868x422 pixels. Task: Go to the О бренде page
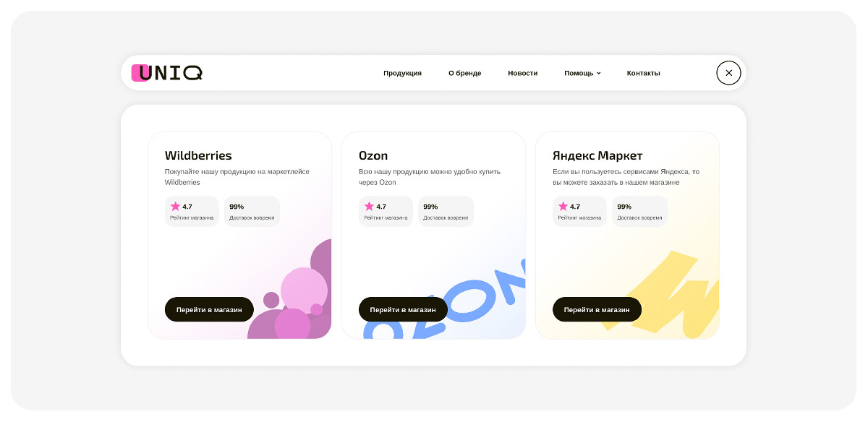click(x=464, y=73)
